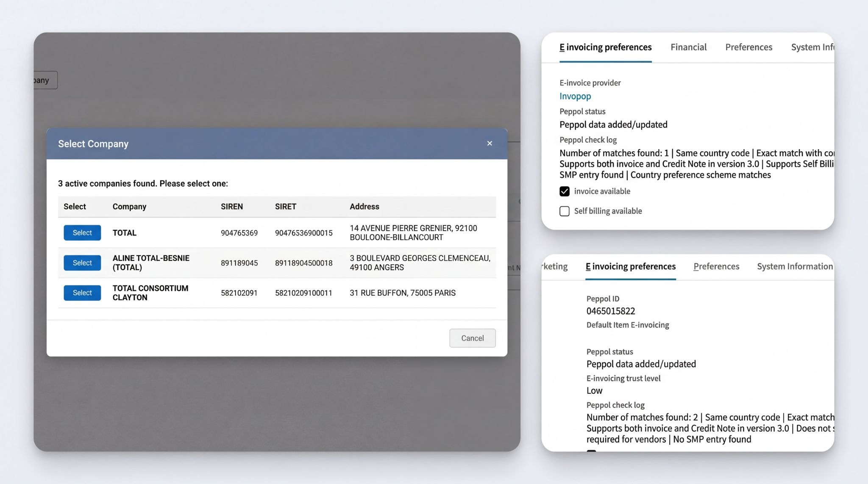Open Preferences tab in bottom panel
This screenshot has width=868, height=484.
click(716, 266)
